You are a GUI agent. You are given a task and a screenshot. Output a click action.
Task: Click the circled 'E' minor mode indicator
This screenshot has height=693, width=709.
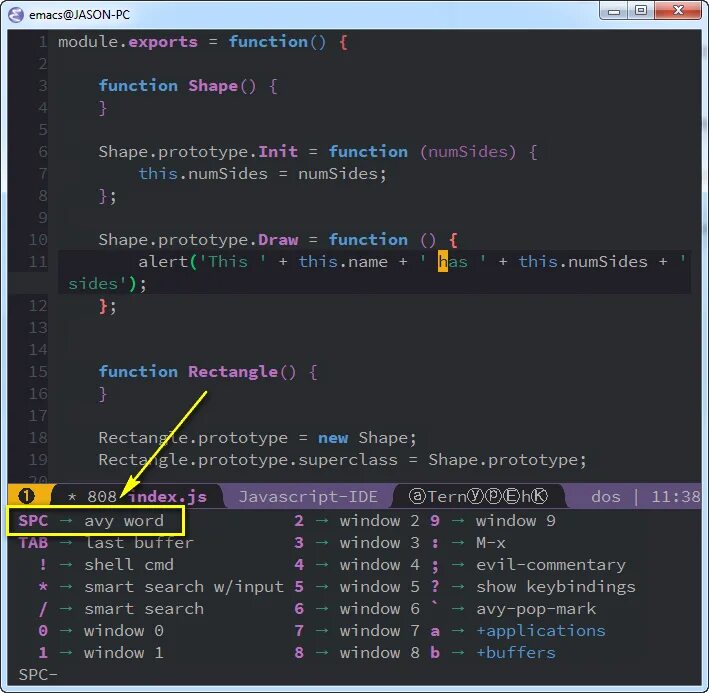pyautogui.click(x=511, y=496)
